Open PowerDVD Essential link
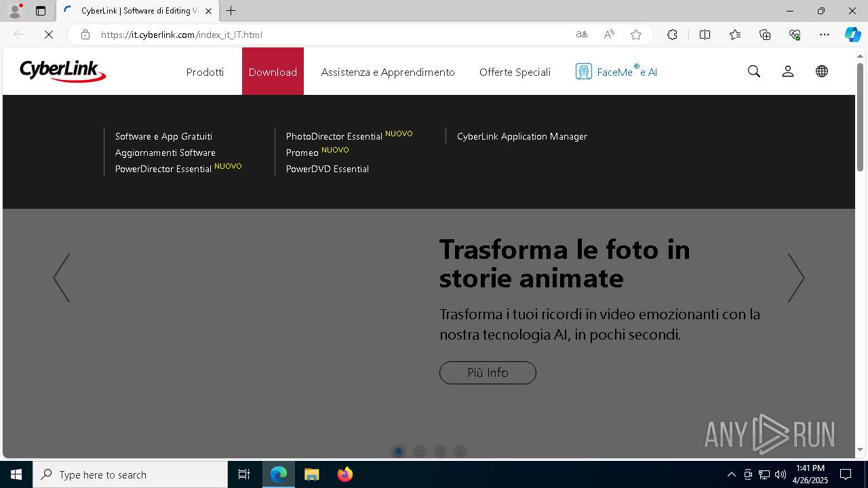 pyautogui.click(x=328, y=169)
